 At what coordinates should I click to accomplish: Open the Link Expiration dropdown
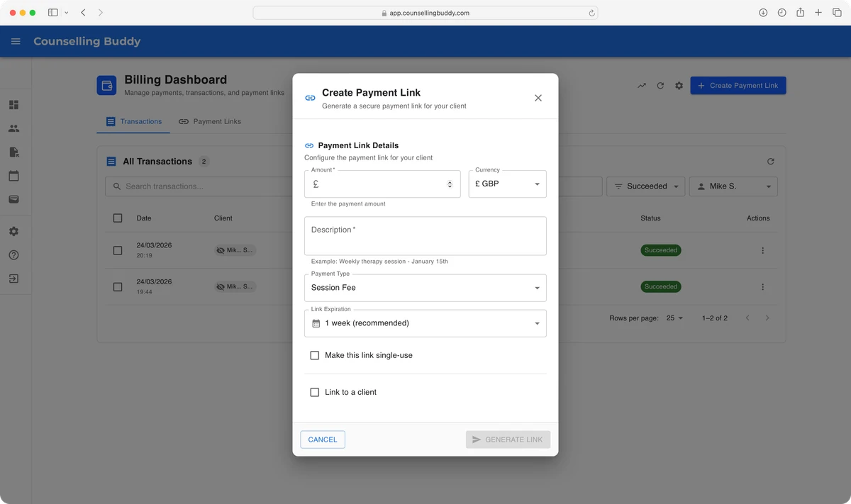pos(425,323)
